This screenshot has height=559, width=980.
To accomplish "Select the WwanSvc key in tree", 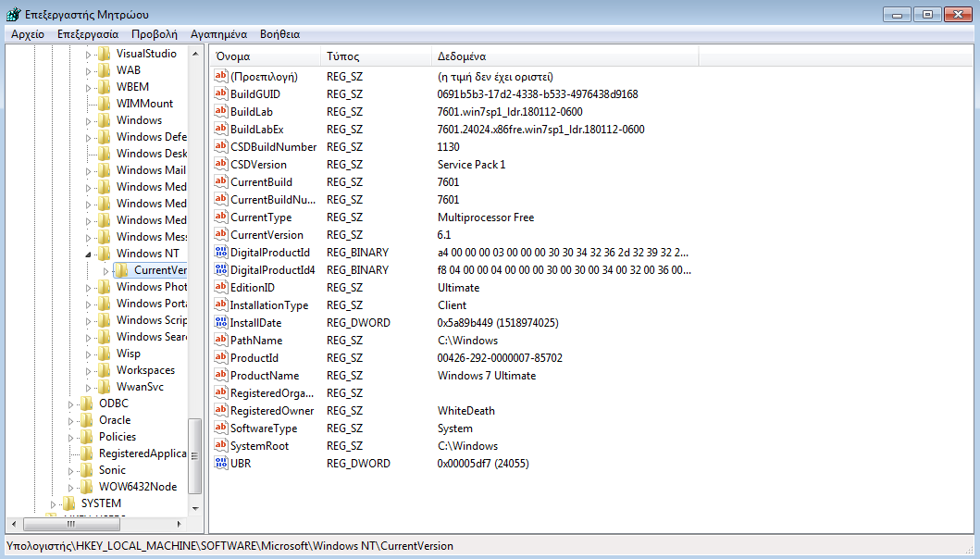I will coord(140,387).
